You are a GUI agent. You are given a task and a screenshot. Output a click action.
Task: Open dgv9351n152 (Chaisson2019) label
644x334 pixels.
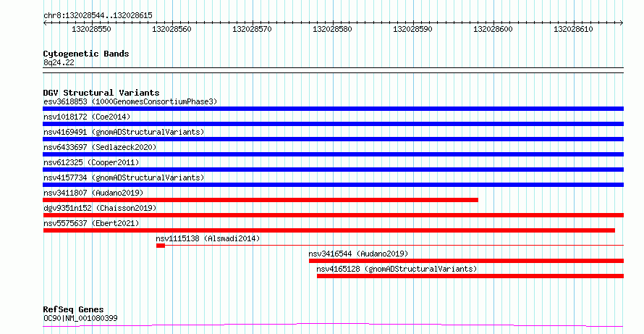click(x=100, y=208)
